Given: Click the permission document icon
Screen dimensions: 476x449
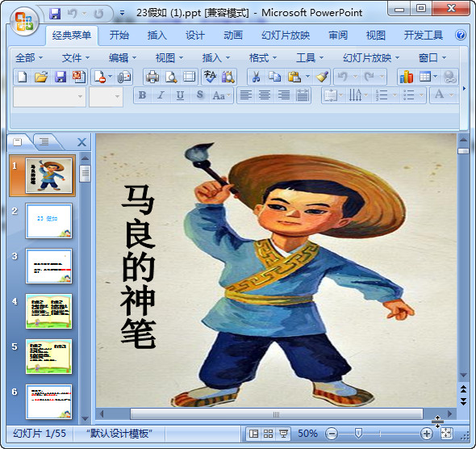Looking at the screenshot, I should pos(100,77).
